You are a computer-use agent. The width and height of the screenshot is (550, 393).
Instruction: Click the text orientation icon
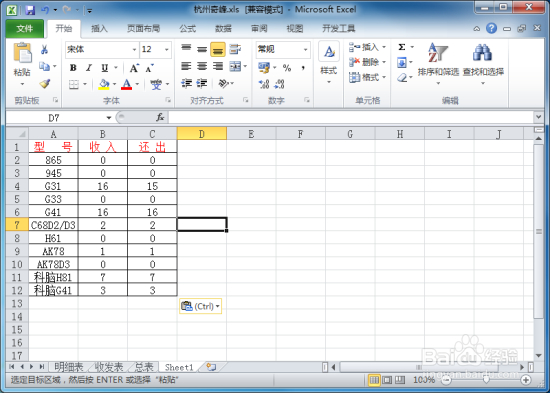coord(223,84)
